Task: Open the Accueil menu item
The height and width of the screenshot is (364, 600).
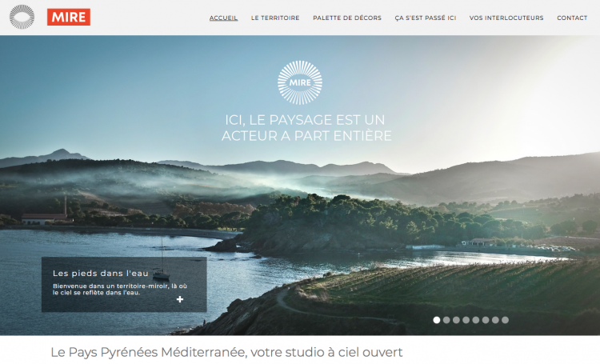Action: click(223, 18)
